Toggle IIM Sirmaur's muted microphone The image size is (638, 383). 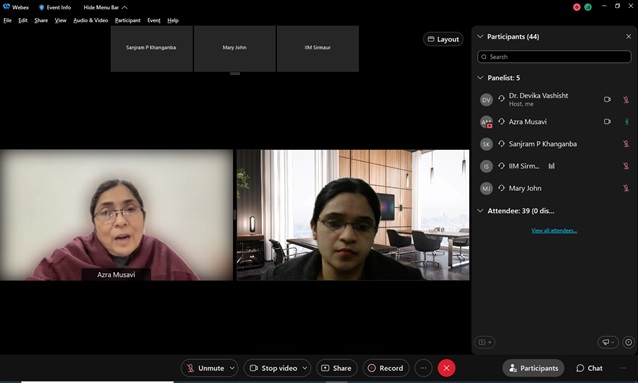[x=626, y=166]
